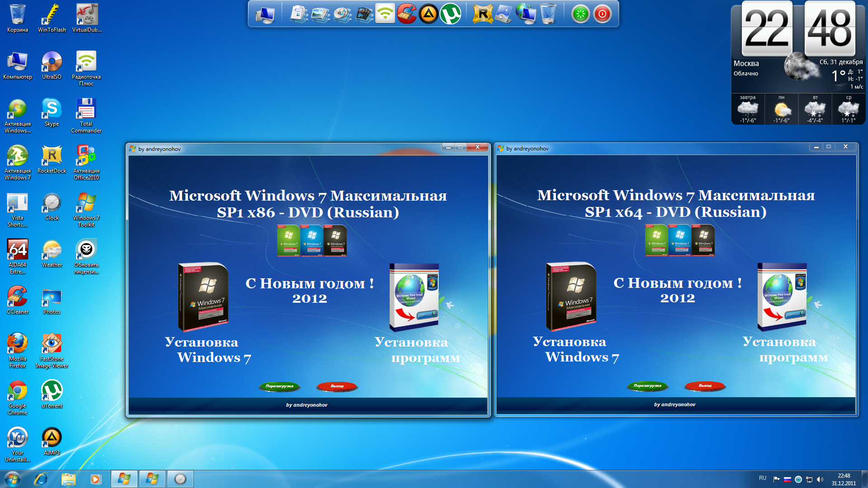868x488 pixels.
Task: Open Windows Explorer folder from the taskbar
Action: point(68,479)
